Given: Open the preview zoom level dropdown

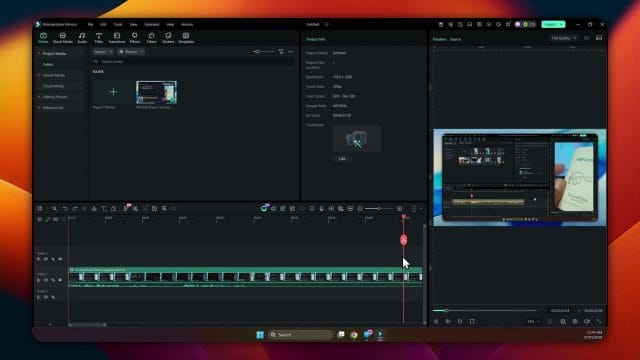Looking at the screenshot, I should click(x=533, y=322).
